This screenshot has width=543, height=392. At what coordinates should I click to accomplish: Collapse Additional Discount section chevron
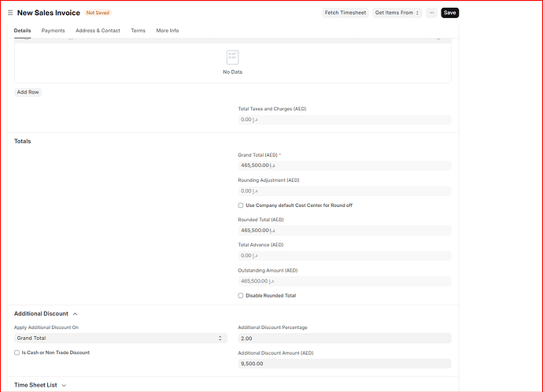[75, 314]
